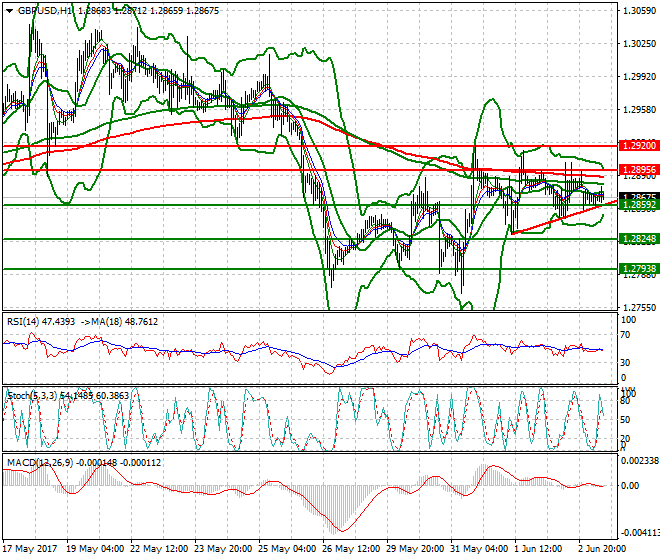660x560 pixels.
Task: Click the 1.27938 green price level label
Action: pyautogui.click(x=639, y=269)
